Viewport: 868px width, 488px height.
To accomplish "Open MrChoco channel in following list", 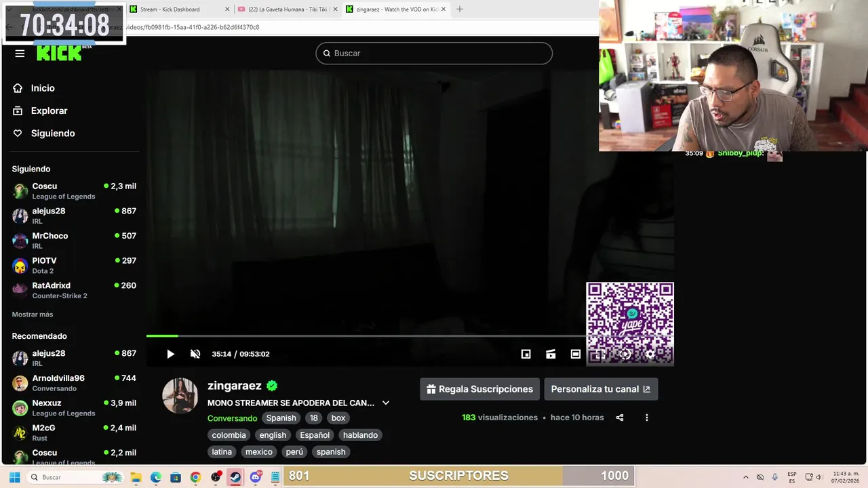I will coord(74,241).
